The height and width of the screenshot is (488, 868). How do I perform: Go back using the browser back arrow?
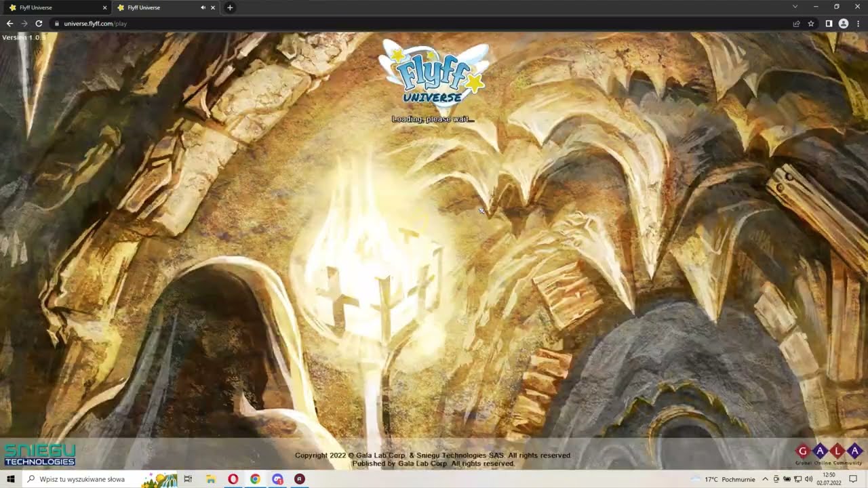(9, 23)
